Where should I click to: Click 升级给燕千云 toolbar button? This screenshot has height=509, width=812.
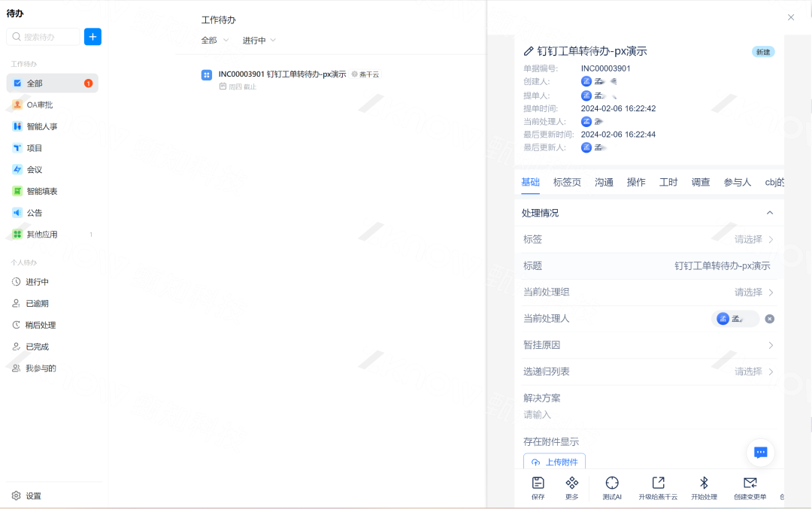(x=658, y=488)
